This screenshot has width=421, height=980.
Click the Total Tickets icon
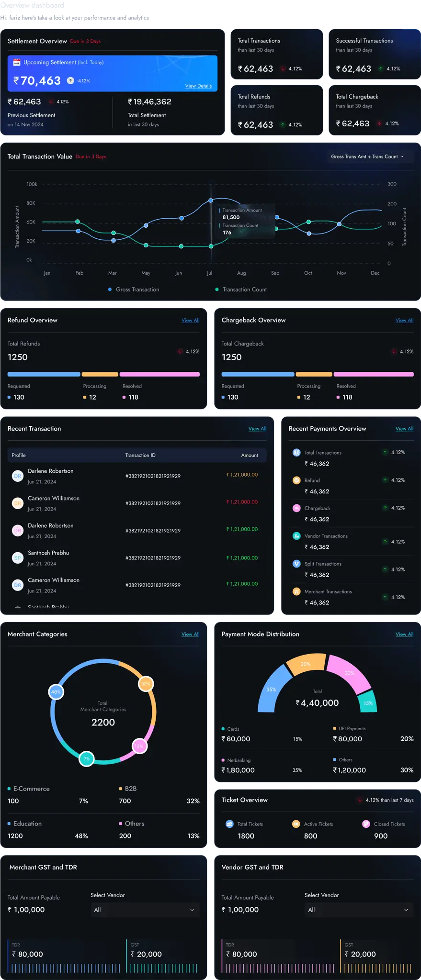click(x=229, y=824)
